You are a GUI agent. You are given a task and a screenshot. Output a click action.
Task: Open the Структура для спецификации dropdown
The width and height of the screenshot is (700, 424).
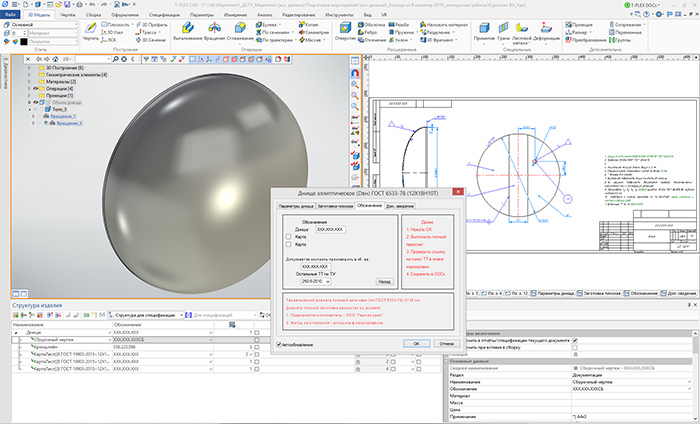point(181,315)
